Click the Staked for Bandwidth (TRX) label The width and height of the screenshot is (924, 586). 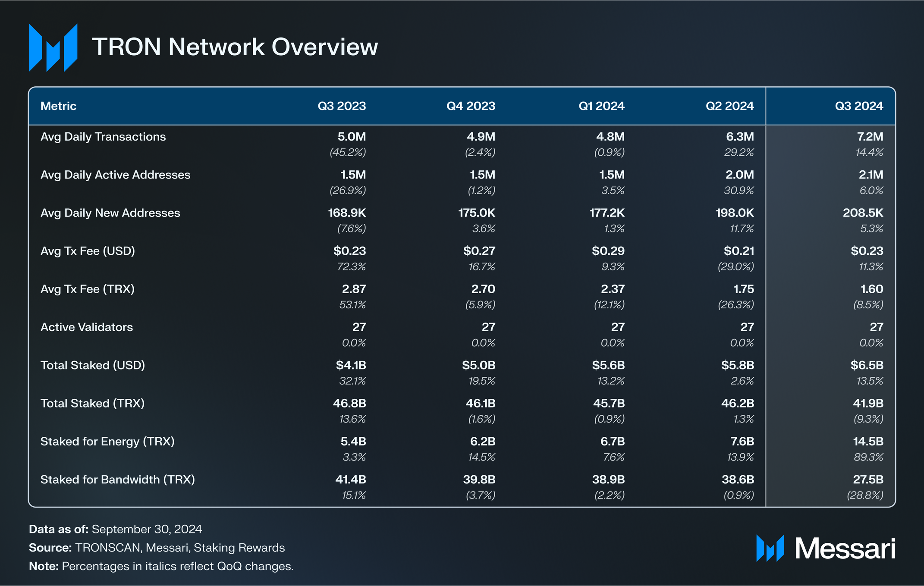coord(117,479)
